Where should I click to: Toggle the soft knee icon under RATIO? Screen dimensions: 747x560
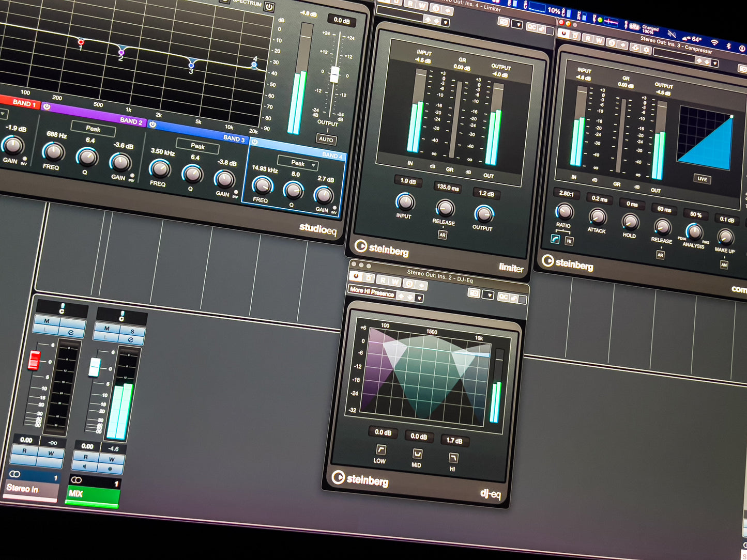[x=555, y=239]
